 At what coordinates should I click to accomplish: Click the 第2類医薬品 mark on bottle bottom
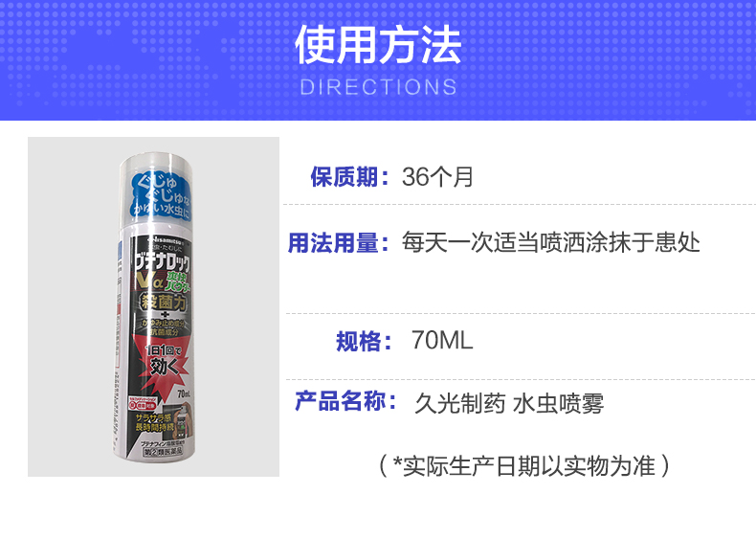[163, 452]
